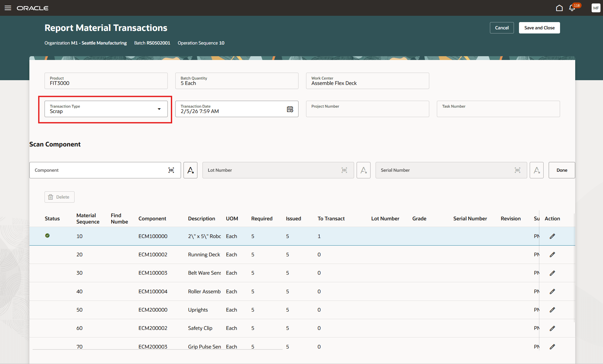This screenshot has width=603, height=364.
Task: Click the barcode scan icon for Serial Number
Action: pos(517,170)
